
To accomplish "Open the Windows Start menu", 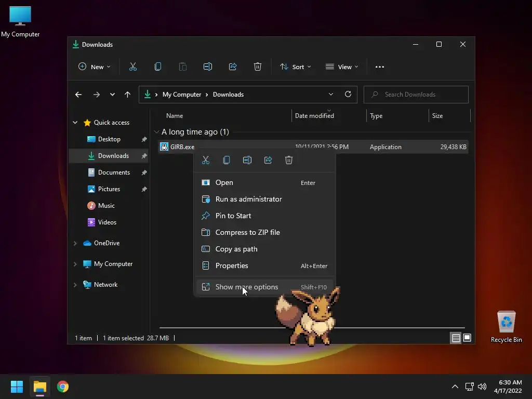I will [x=17, y=387].
